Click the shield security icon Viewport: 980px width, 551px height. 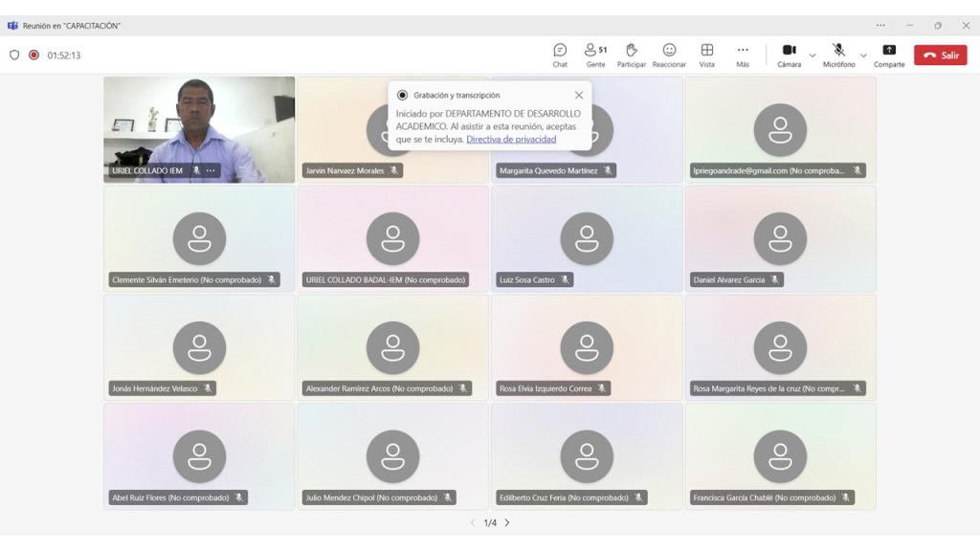(x=14, y=55)
